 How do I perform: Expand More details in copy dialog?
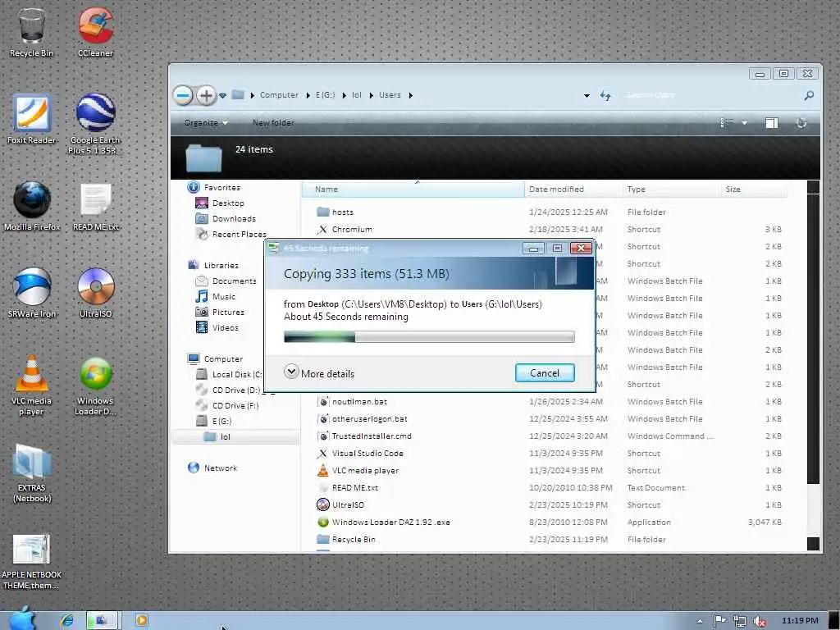pos(319,373)
